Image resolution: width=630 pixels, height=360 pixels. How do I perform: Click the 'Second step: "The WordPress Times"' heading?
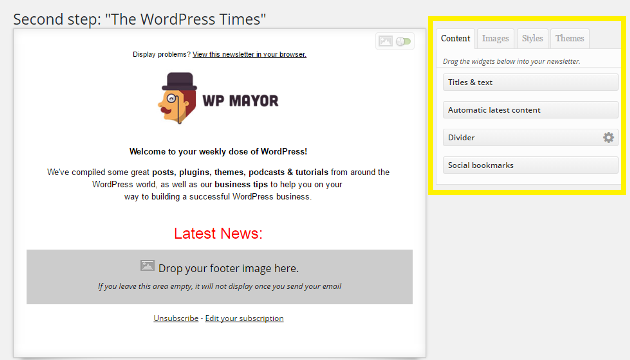coord(139,19)
